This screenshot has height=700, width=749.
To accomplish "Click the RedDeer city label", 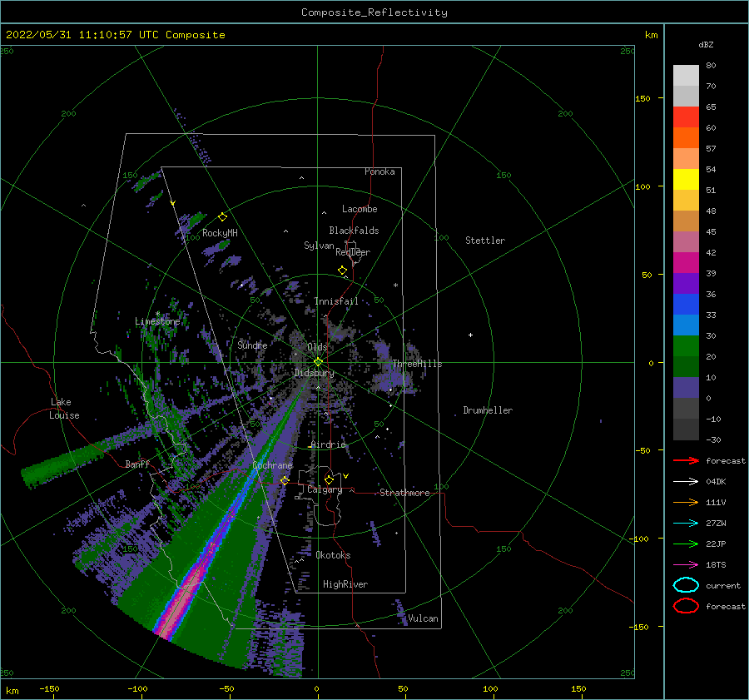I will tap(353, 252).
